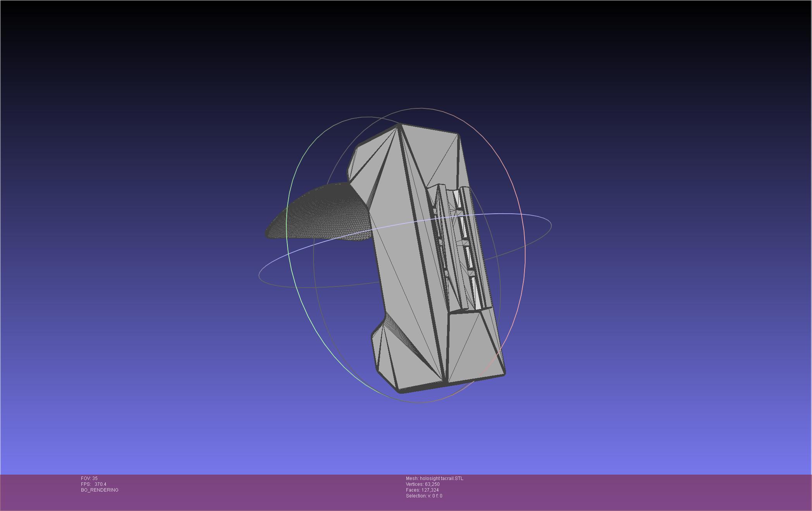Click the FOV: 35 readout

[x=89, y=478]
